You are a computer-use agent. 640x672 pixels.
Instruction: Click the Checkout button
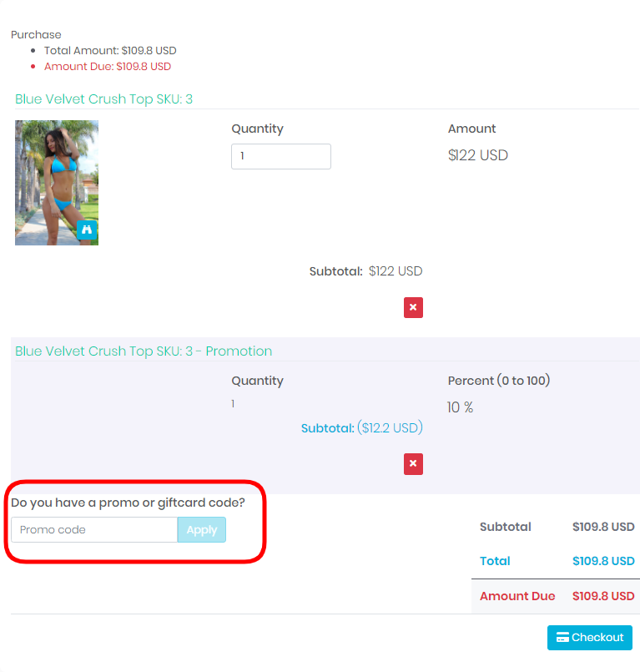tap(589, 637)
